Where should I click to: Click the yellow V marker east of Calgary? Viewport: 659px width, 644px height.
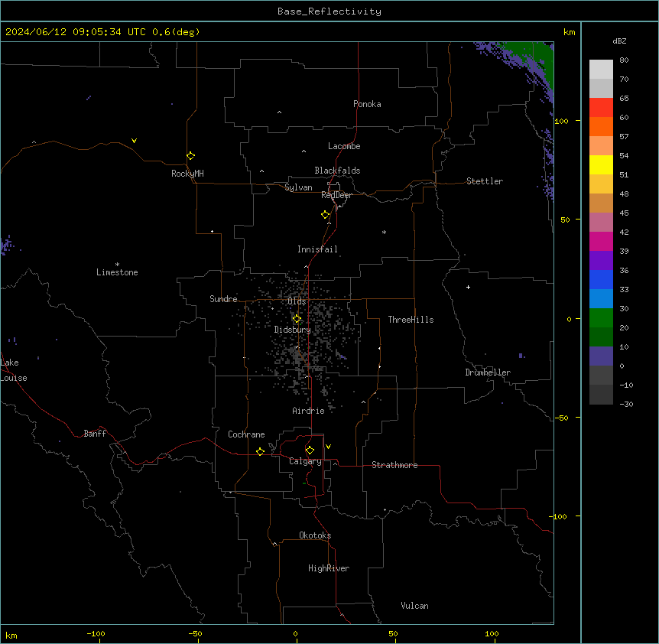pos(328,447)
